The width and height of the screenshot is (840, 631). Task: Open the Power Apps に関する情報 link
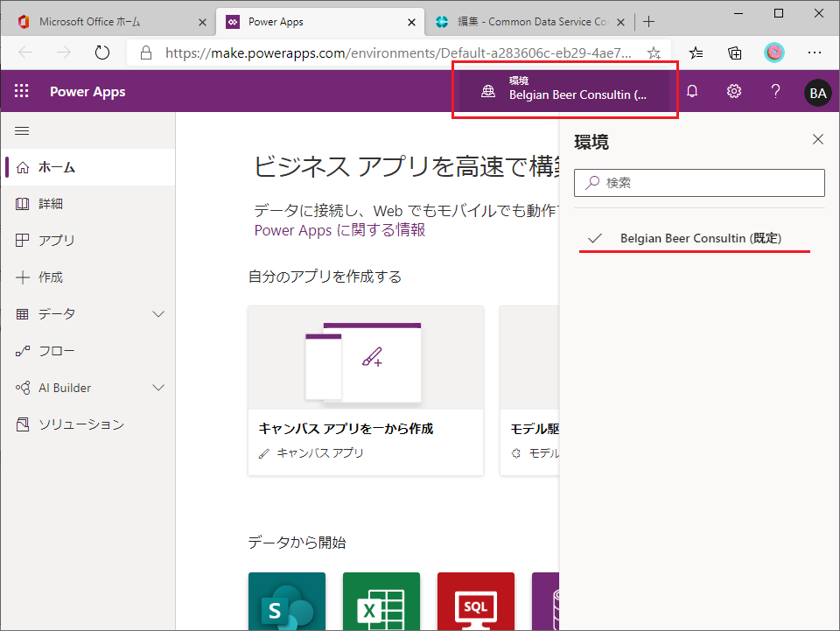339,230
